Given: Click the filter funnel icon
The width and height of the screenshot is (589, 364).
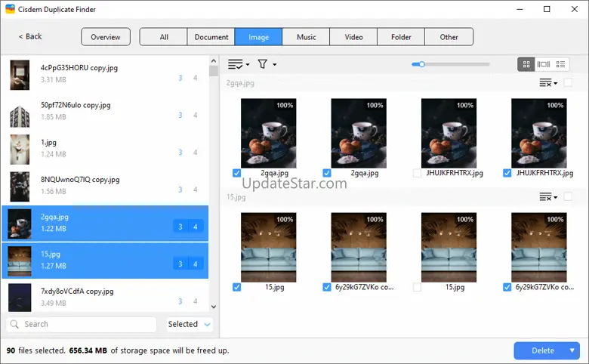Looking at the screenshot, I should coord(263,64).
